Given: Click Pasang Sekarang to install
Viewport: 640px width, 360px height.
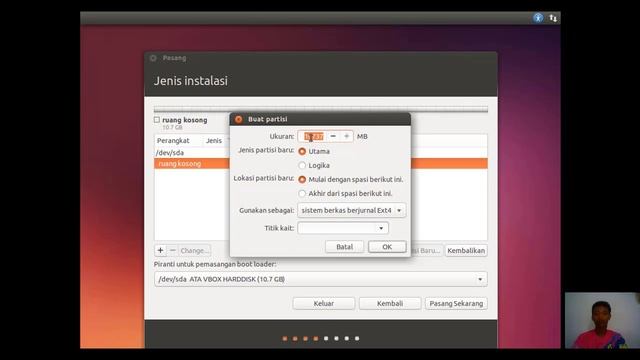Looking at the screenshot, I should coord(456,303).
